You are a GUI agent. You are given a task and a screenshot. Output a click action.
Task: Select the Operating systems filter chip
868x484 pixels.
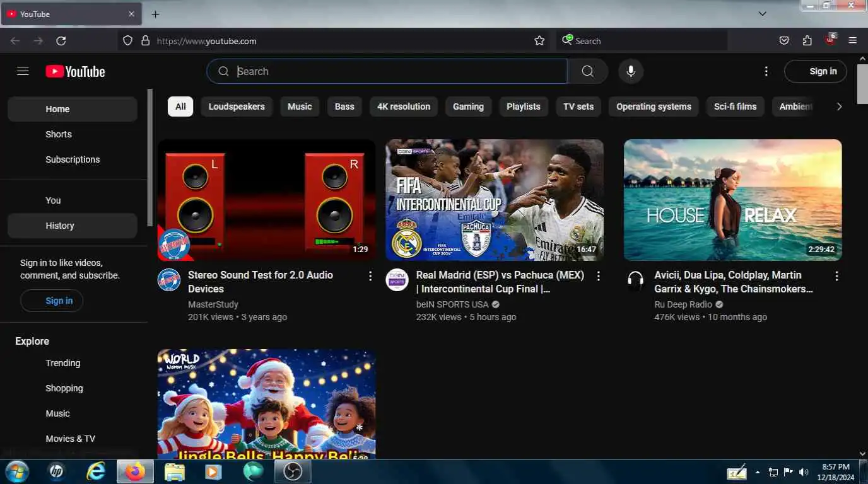click(654, 107)
